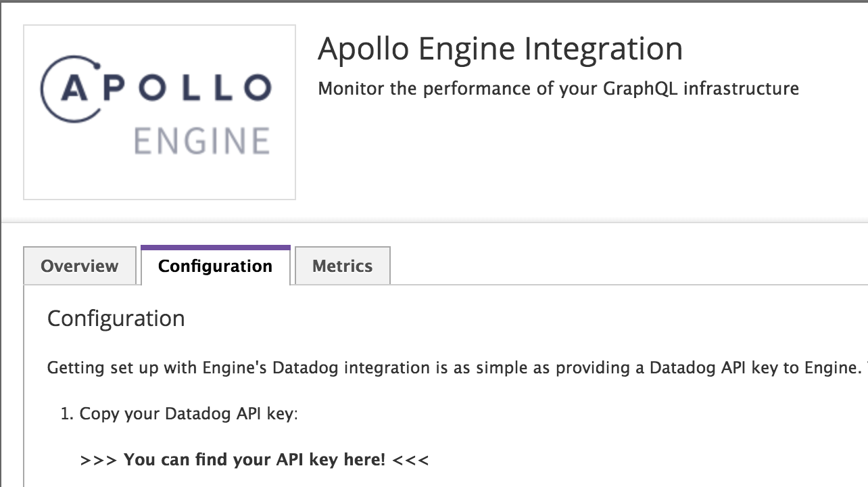Screen dimensions: 868x487
Task: Open the Overview tab
Action: click(80, 266)
